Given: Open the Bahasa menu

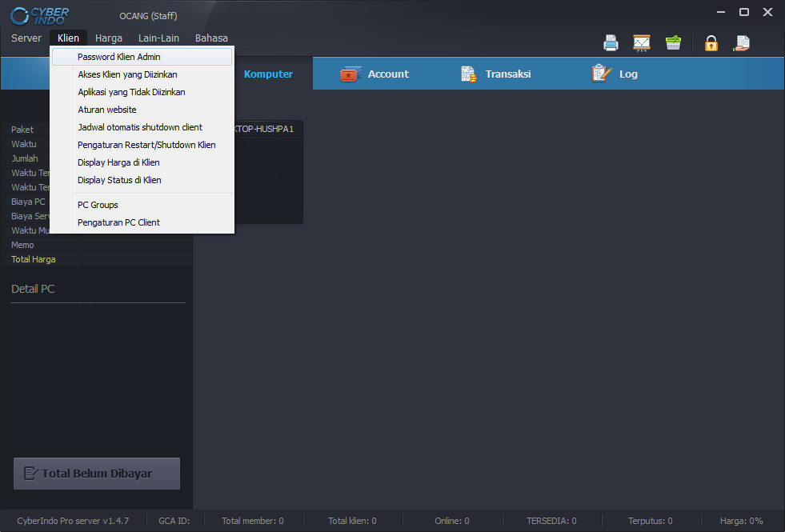Looking at the screenshot, I should pyautogui.click(x=210, y=38).
